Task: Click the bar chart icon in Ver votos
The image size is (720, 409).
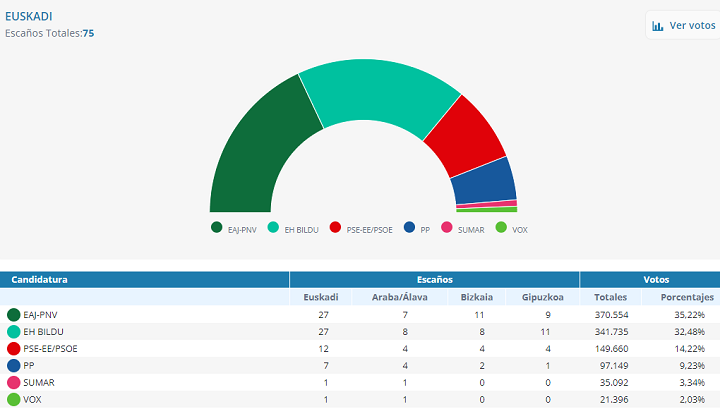Action: pos(658,26)
